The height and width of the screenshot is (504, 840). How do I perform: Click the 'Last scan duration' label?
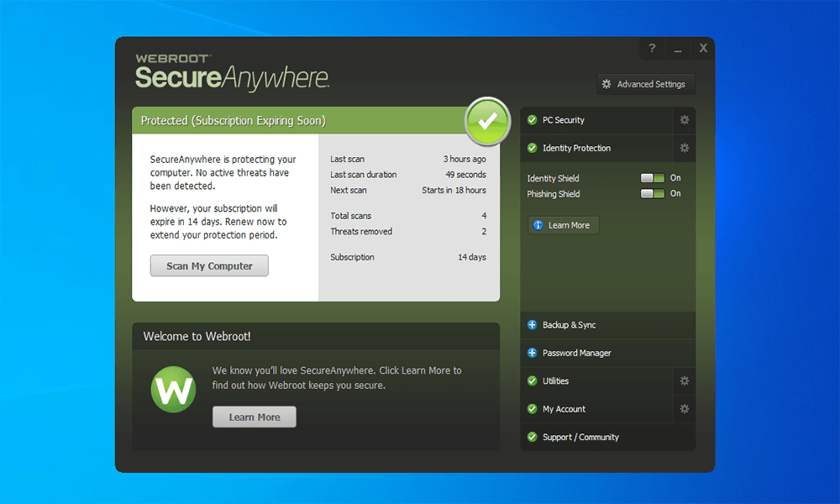pos(363,175)
